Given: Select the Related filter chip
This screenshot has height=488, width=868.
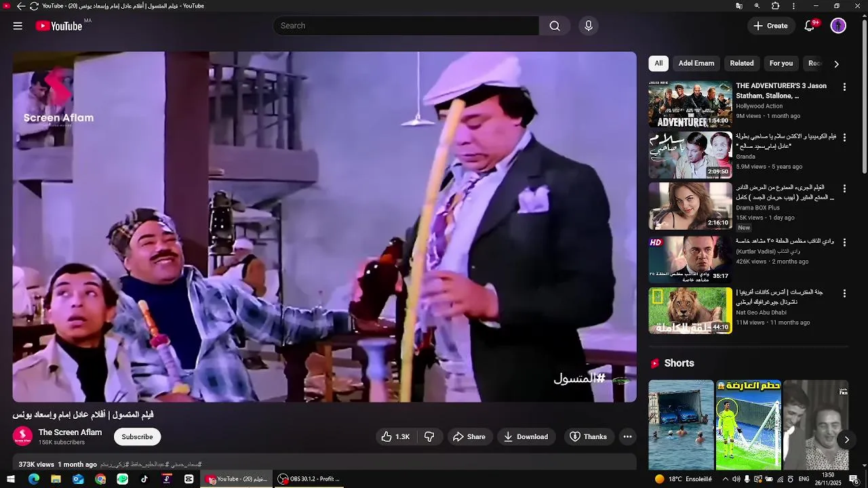Looking at the screenshot, I should tap(742, 63).
